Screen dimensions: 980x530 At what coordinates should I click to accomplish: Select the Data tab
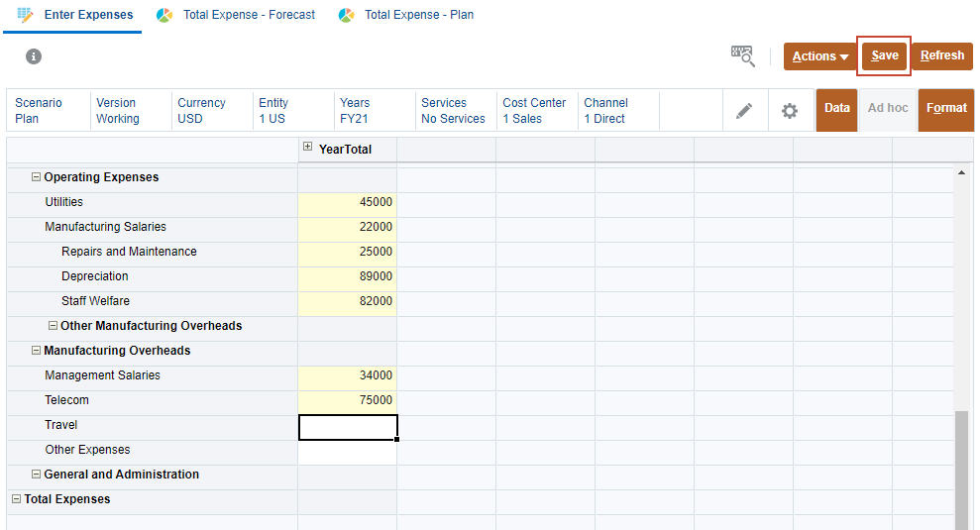click(x=837, y=110)
